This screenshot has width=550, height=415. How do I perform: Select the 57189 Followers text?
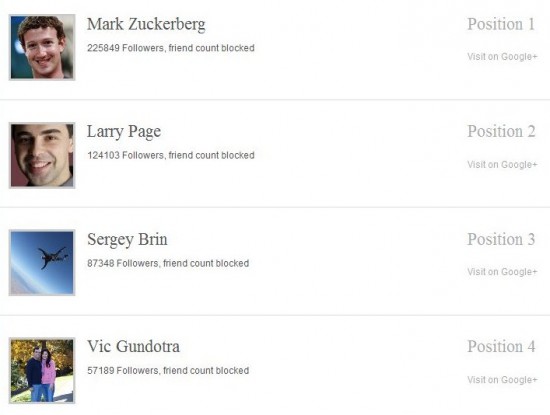coord(168,370)
